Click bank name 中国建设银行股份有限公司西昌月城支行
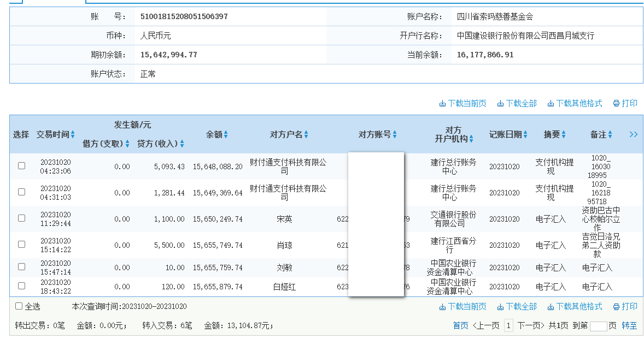The height and width of the screenshot is (339, 644). coord(525,35)
